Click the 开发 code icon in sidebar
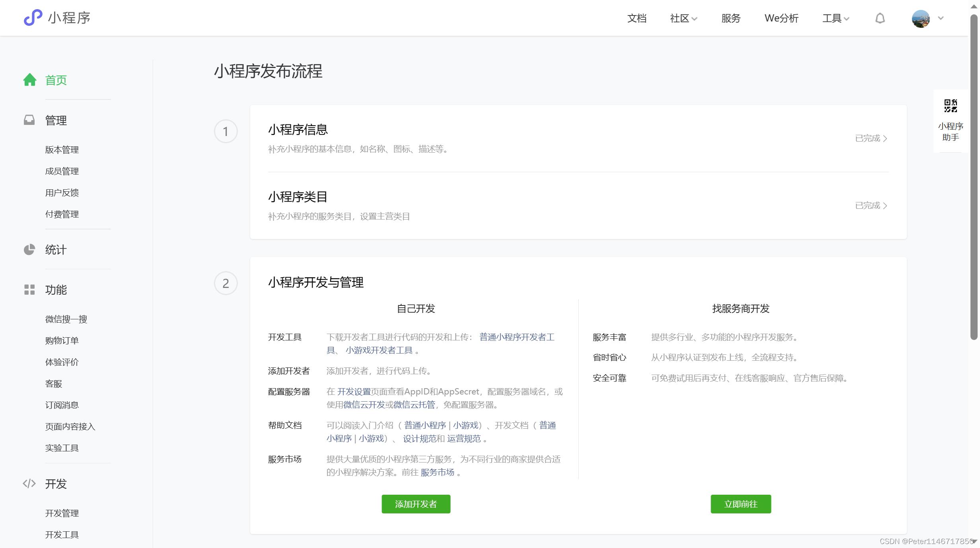Viewport: 980px width, 548px height. coord(29,484)
